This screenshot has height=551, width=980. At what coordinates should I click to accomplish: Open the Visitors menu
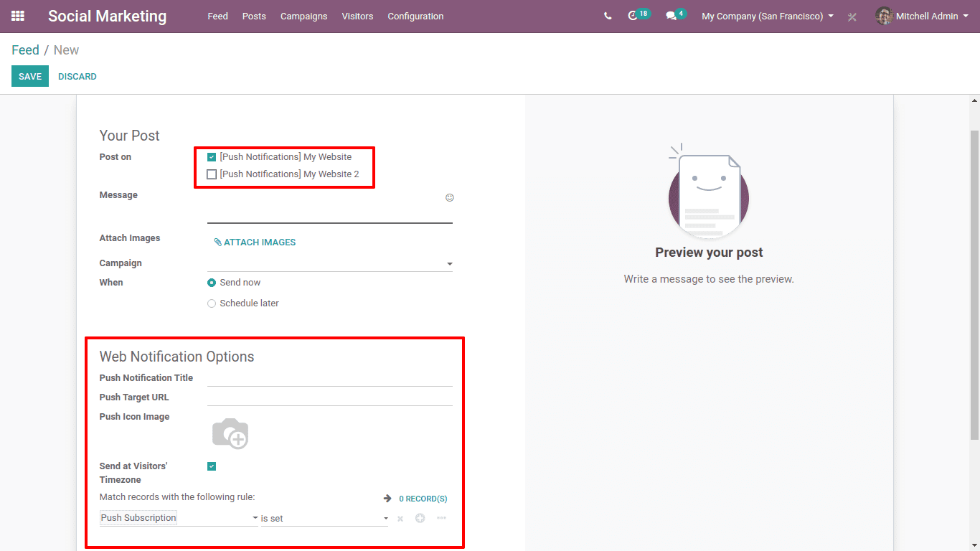click(357, 16)
